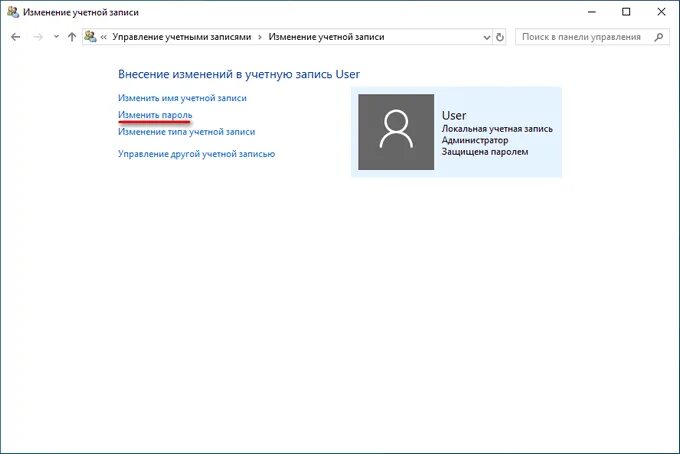Image resolution: width=680 pixels, height=454 pixels.
Task: Click heading 'Внесение изменений в учетную запись User'
Action: pos(239,74)
